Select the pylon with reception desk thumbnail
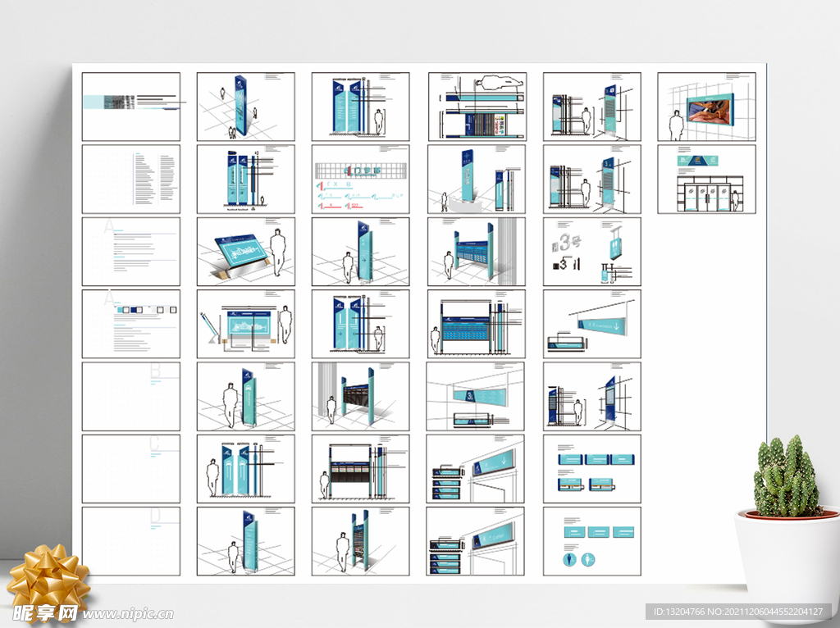Screen dimensions: 840x628 [477, 179]
